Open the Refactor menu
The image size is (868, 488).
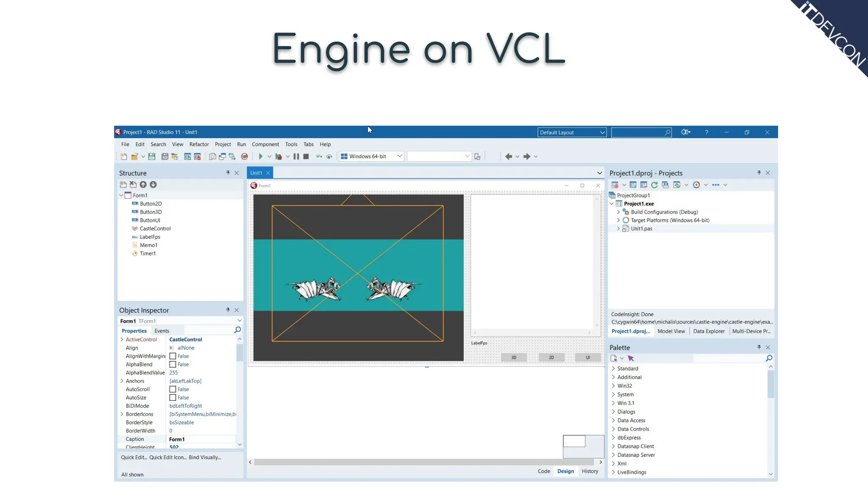pyautogui.click(x=199, y=144)
